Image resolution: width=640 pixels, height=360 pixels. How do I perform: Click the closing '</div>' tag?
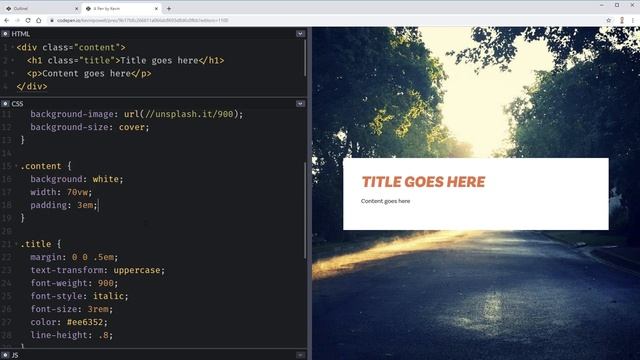(32, 87)
